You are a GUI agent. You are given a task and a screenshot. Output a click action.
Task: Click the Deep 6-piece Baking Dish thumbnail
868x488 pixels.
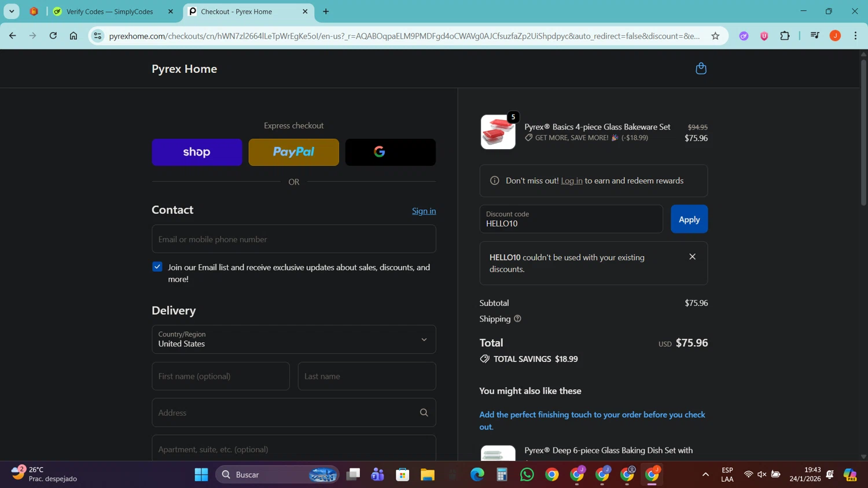point(498,453)
